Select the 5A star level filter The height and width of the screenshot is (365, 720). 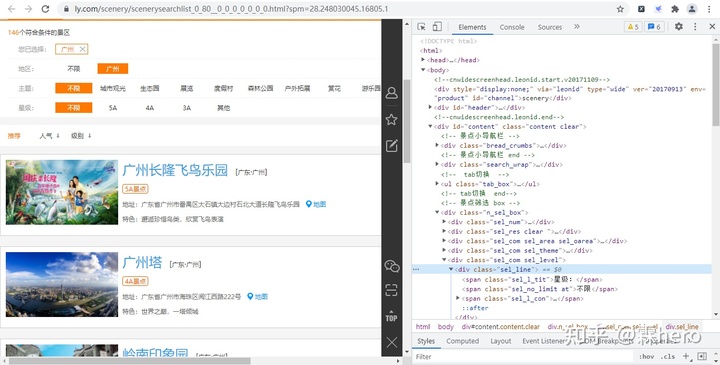[113, 108]
